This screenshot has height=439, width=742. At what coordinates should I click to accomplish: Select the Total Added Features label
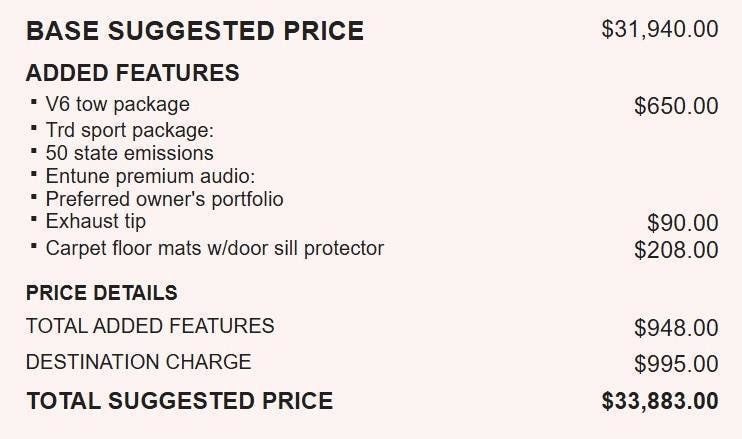pyautogui.click(x=150, y=326)
